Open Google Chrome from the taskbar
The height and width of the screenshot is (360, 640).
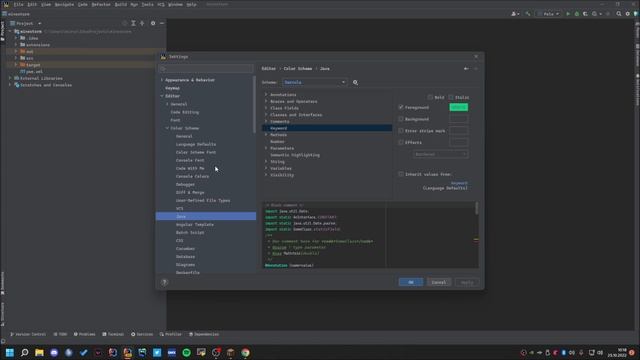point(245,353)
